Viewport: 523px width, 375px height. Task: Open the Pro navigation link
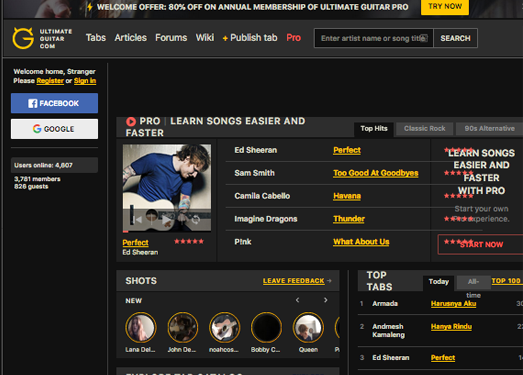pos(294,38)
